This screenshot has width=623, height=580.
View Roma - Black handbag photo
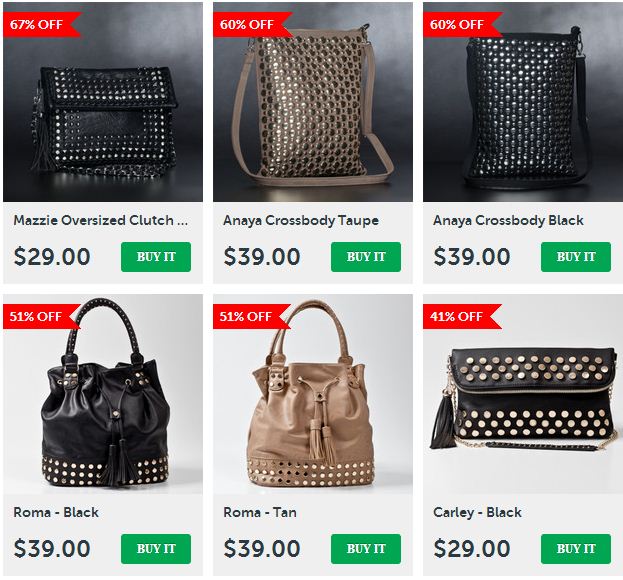coord(103,394)
